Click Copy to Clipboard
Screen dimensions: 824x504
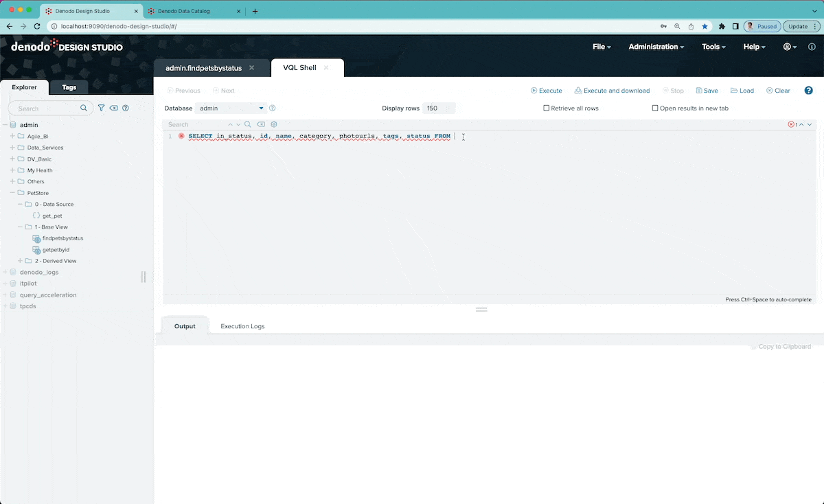781,347
